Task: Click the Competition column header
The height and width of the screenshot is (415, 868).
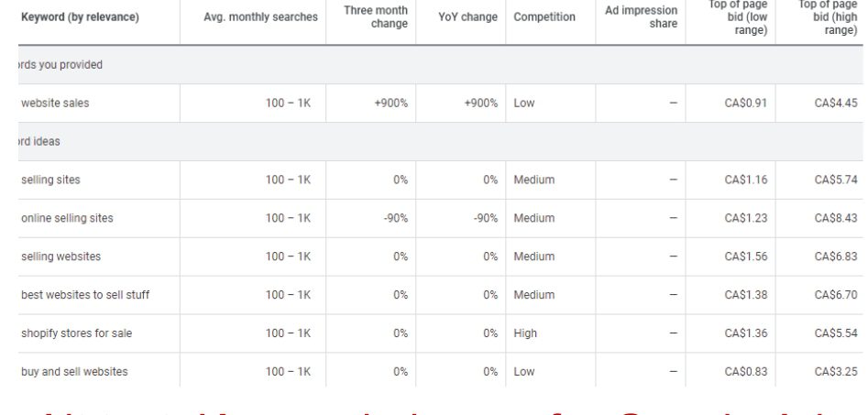Action: pos(544,17)
